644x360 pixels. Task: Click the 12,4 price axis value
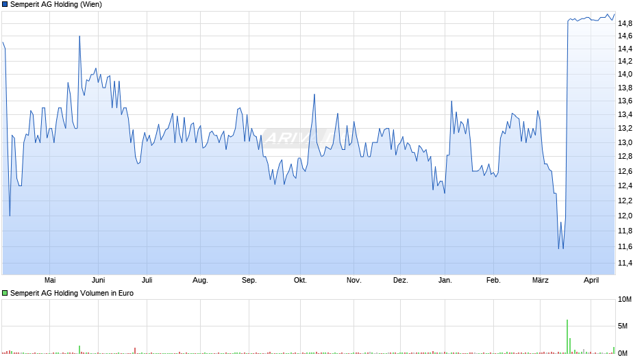(625, 186)
